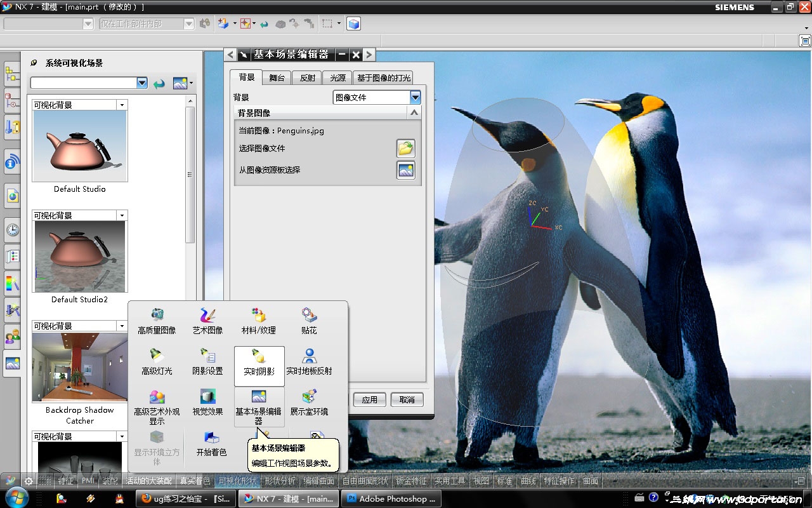This screenshot has width=812, height=508.
Task: Open the roles (people) sidebar tab
Action: [x=12, y=337]
